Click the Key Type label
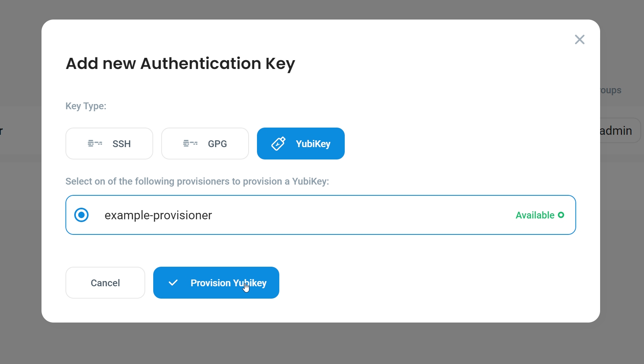Screen dimensions: 644x364 point(86,106)
